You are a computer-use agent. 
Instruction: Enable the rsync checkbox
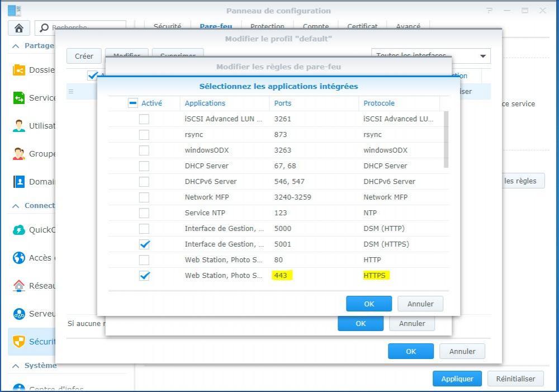(x=144, y=134)
